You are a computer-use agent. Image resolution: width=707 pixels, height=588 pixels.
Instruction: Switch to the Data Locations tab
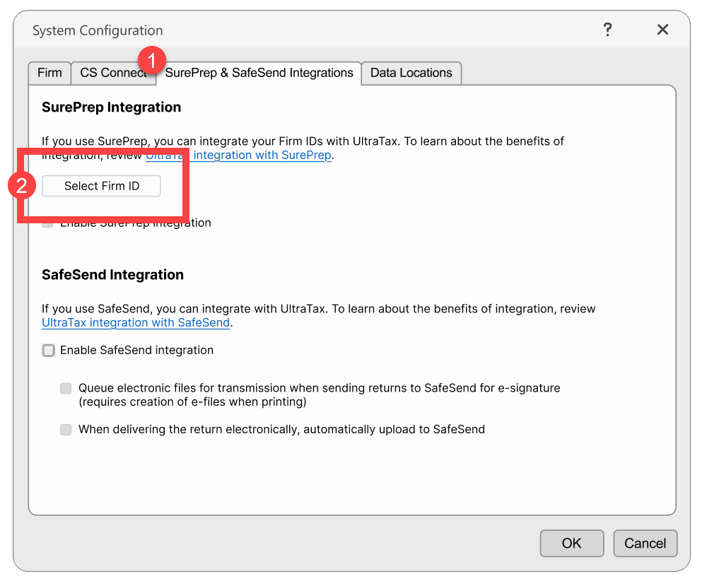click(411, 73)
